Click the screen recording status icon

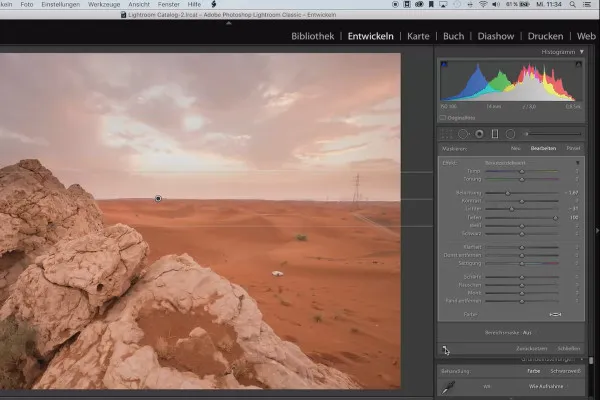point(395,5)
